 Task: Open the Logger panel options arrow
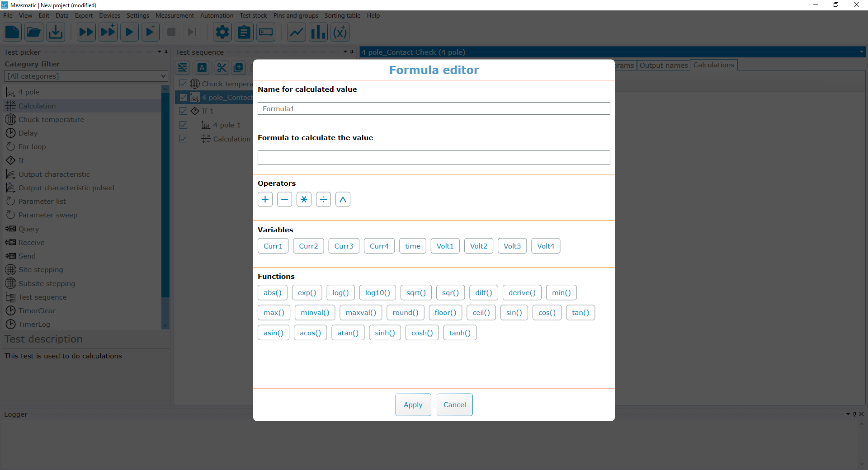(x=848, y=414)
